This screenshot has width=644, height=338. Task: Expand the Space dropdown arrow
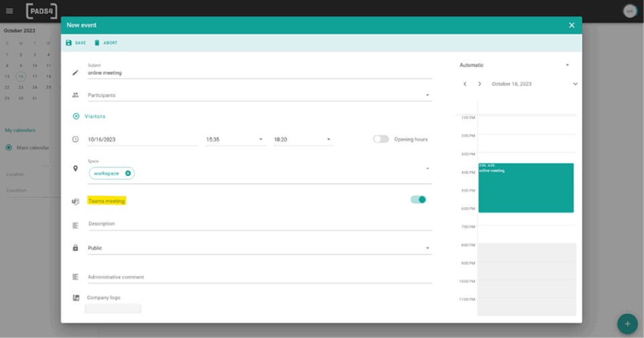427,168
